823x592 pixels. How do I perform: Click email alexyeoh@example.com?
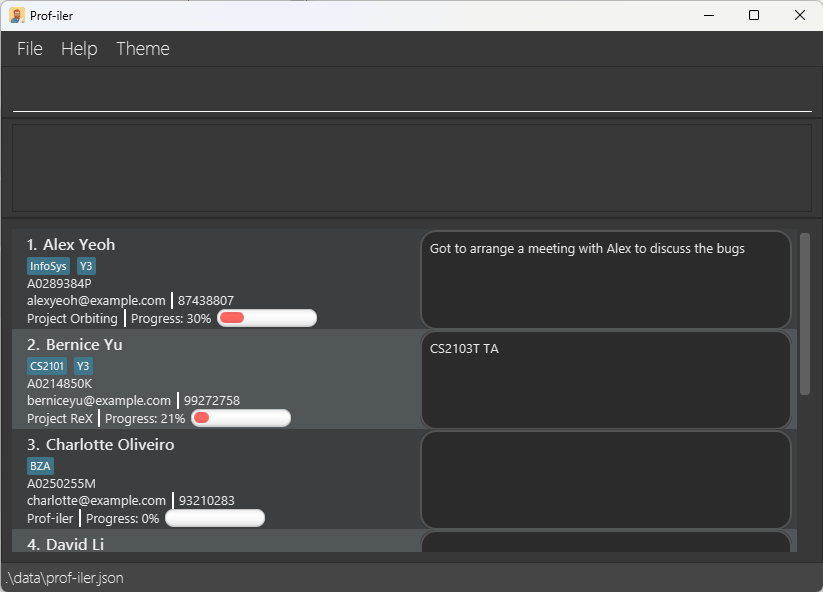coord(96,301)
